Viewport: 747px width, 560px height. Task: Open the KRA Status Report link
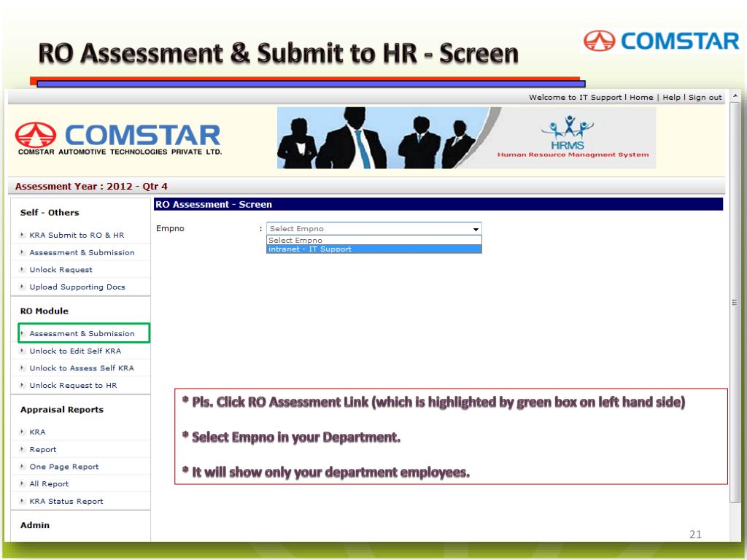click(66, 501)
